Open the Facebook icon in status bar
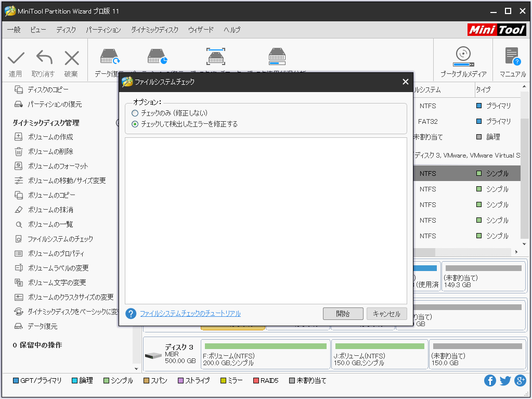Image resolution: width=532 pixels, height=399 pixels. [490, 380]
